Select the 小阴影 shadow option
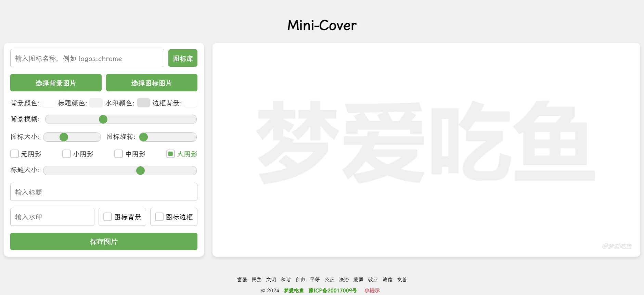The width and height of the screenshot is (644, 295). (67, 154)
